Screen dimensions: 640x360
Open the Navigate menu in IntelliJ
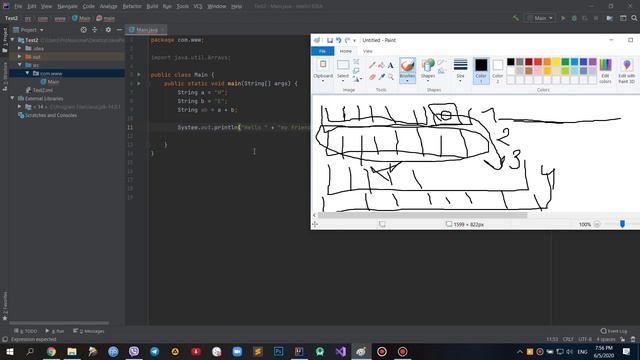(x=67, y=7)
